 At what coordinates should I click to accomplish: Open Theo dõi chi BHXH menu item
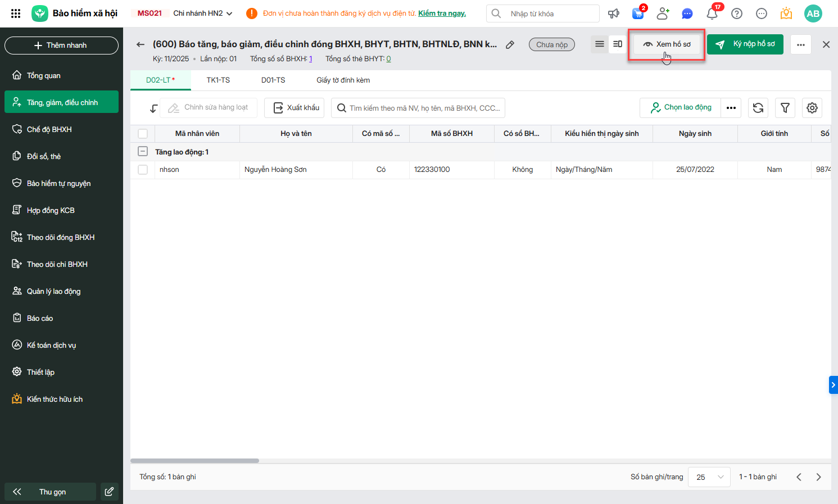coord(61,264)
